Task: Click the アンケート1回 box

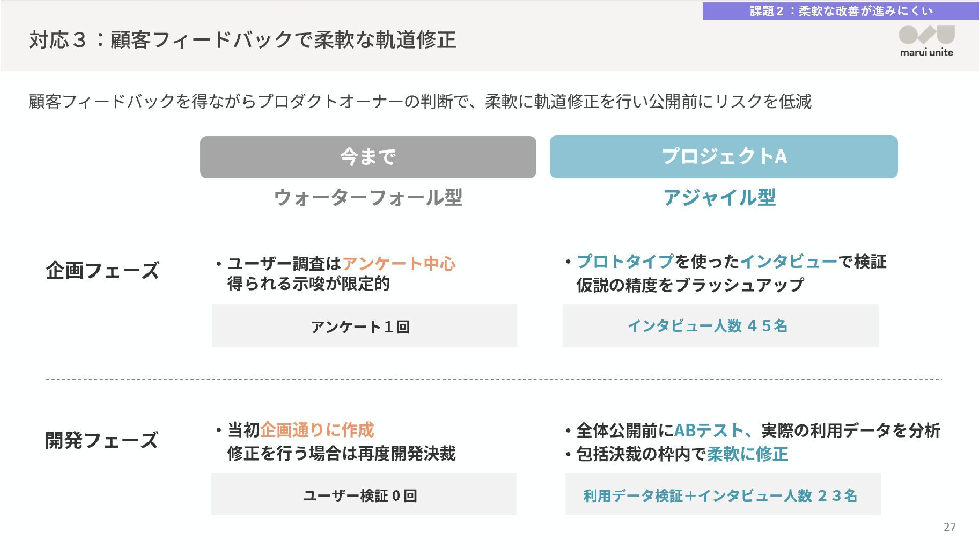Action: click(364, 325)
